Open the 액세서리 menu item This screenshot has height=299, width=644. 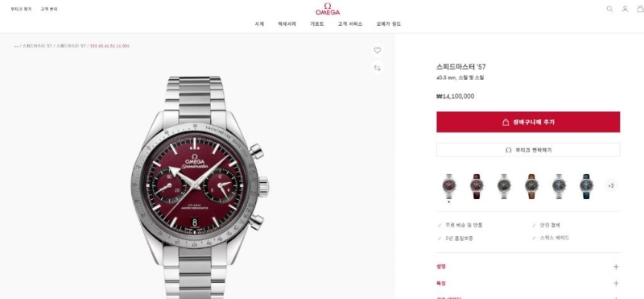coord(287,24)
